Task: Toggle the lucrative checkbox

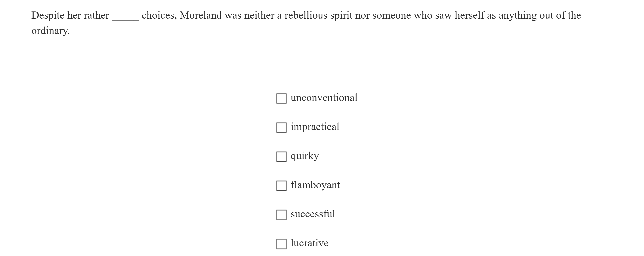Action: coord(281,244)
